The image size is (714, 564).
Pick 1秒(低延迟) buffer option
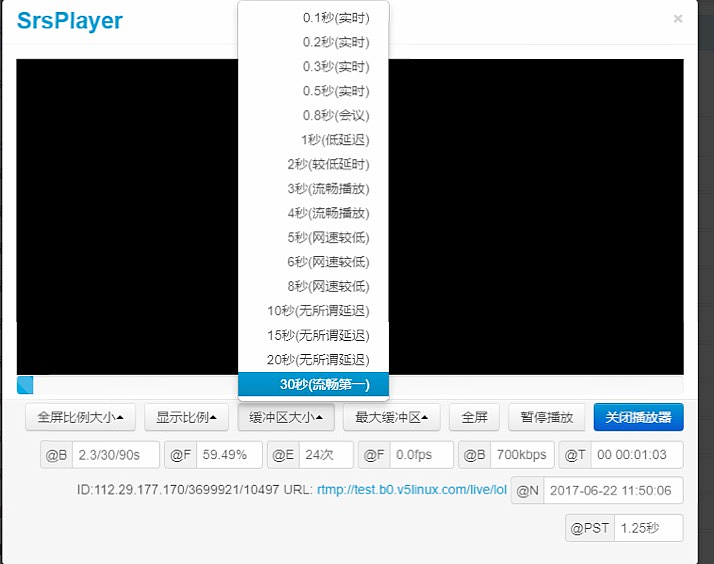(334, 140)
